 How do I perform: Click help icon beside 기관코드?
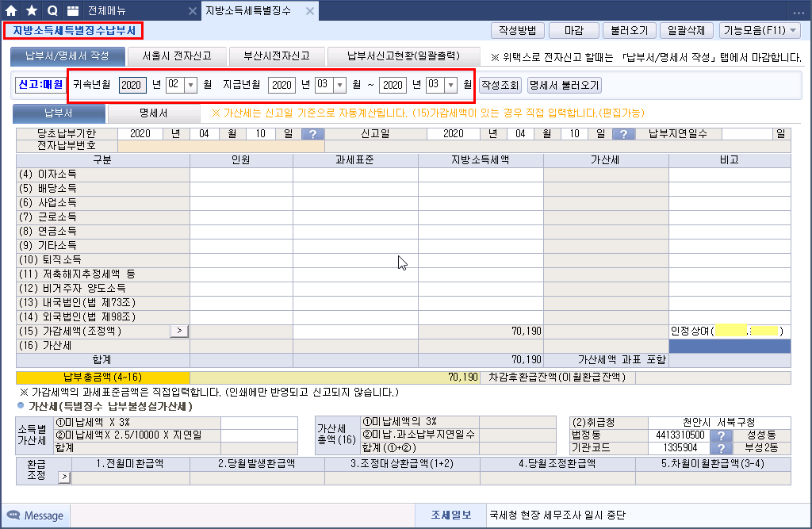(721, 448)
